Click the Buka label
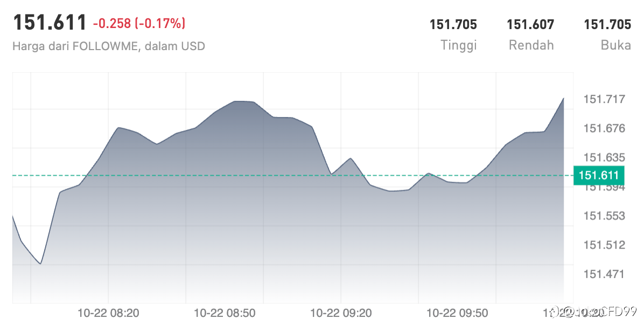This screenshot has height=332, width=644. click(616, 45)
